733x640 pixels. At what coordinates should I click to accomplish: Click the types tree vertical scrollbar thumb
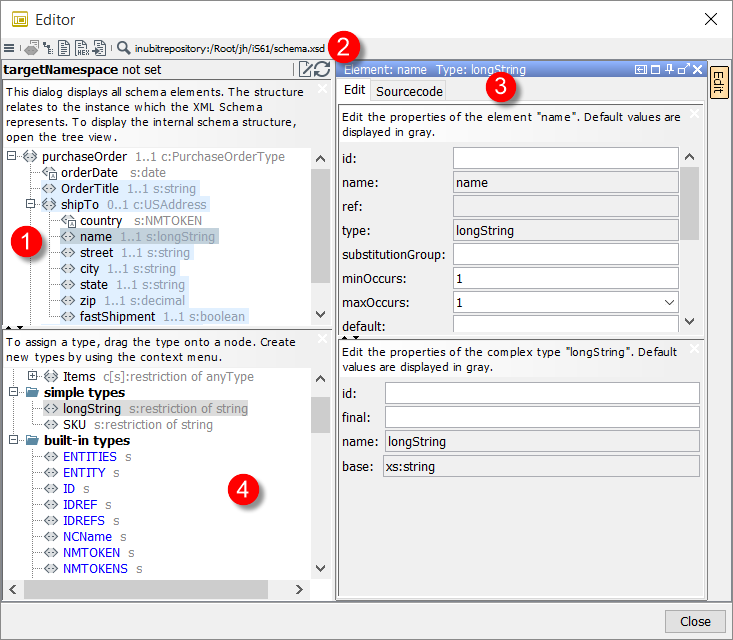point(320,415)
